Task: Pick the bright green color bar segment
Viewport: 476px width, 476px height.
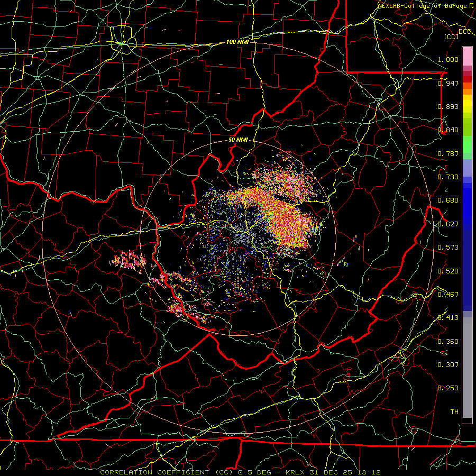Action: (467, 144)
